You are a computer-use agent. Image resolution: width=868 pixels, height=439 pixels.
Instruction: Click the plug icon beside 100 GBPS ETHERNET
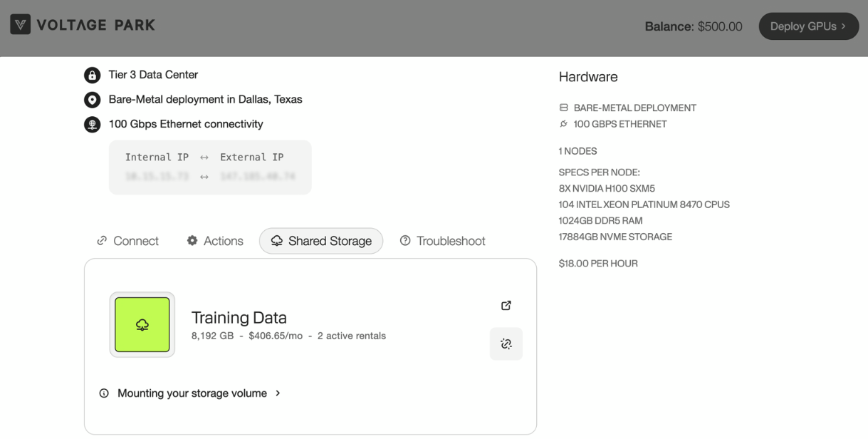tap(564, 124)
